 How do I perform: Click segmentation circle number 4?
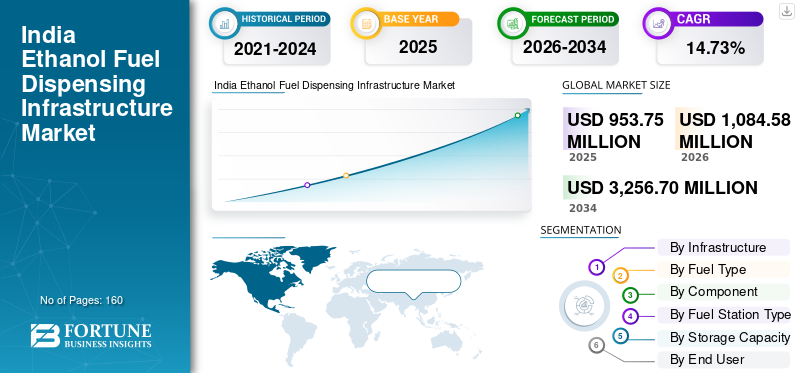tap(631, 316)
